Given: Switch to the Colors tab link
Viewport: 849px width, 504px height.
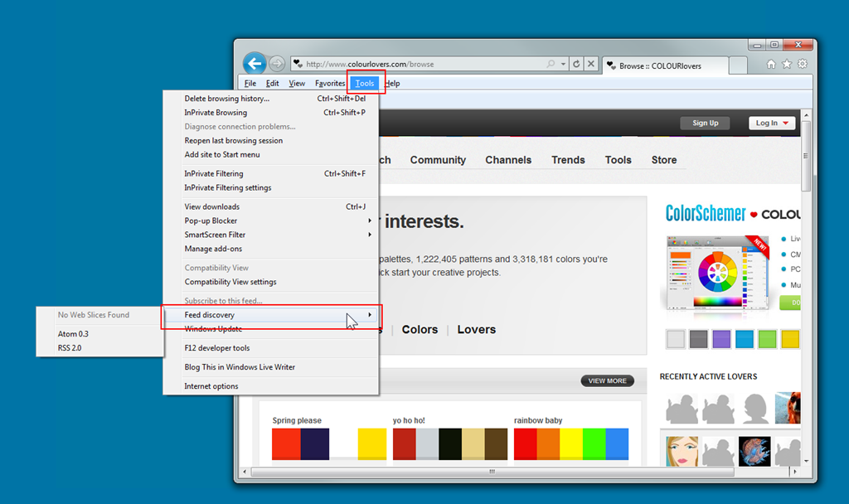Looking at the screenshot, I should (x=420, y=330).
